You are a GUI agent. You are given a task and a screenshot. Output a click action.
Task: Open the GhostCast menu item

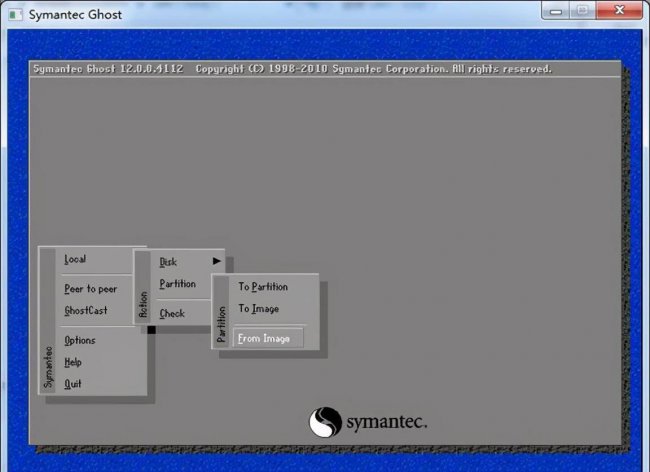86,310
